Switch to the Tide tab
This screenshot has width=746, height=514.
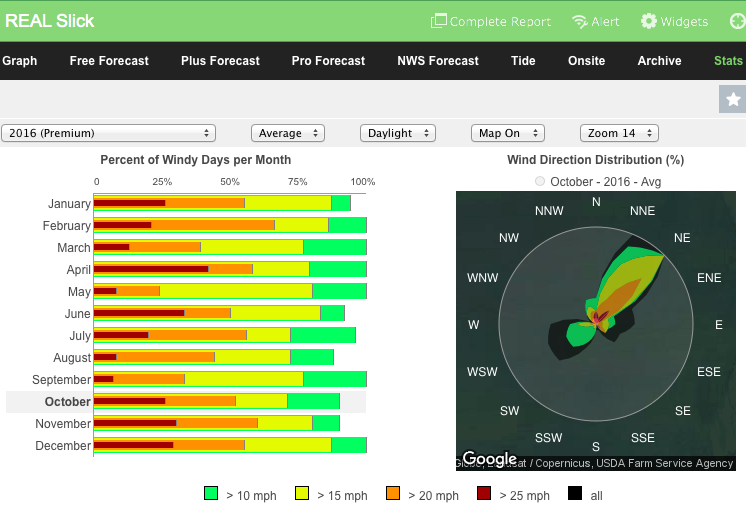[x=523, y=61]
